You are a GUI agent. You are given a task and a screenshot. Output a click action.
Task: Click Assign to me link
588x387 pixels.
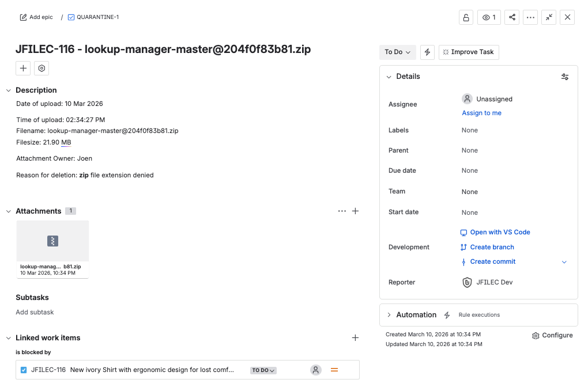481,113
